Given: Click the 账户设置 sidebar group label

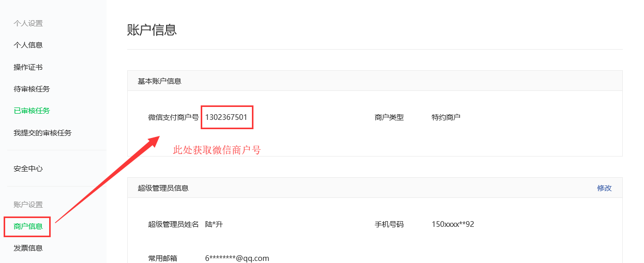Looking at the screenshot, I should [28, 205].
